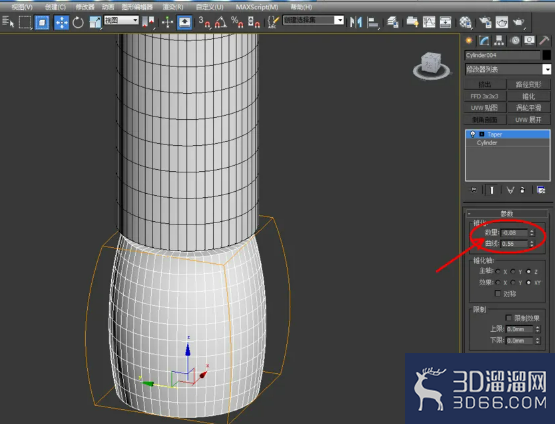Adjust the taper Curve spinner arrows
The width and height of the screenshot is (555, 424).
[532, 244]
